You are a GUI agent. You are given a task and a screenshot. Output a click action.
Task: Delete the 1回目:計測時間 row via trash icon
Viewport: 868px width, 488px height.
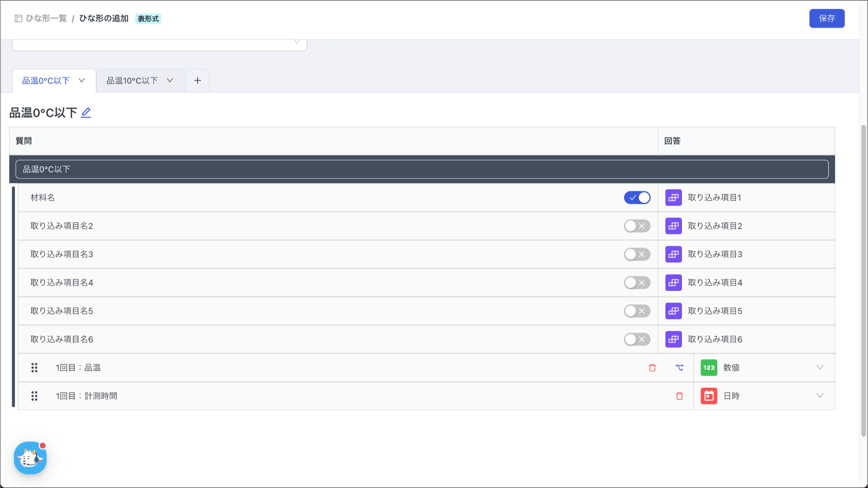679,396
